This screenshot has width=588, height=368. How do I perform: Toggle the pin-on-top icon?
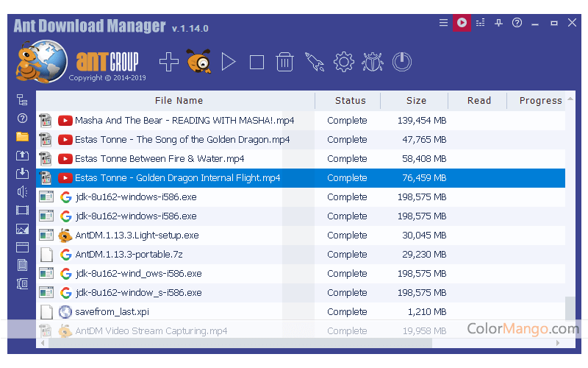(x=498, y=23)
